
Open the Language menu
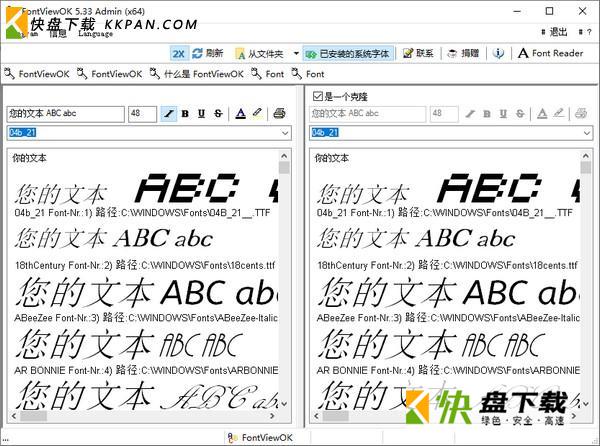coord(96,34)
